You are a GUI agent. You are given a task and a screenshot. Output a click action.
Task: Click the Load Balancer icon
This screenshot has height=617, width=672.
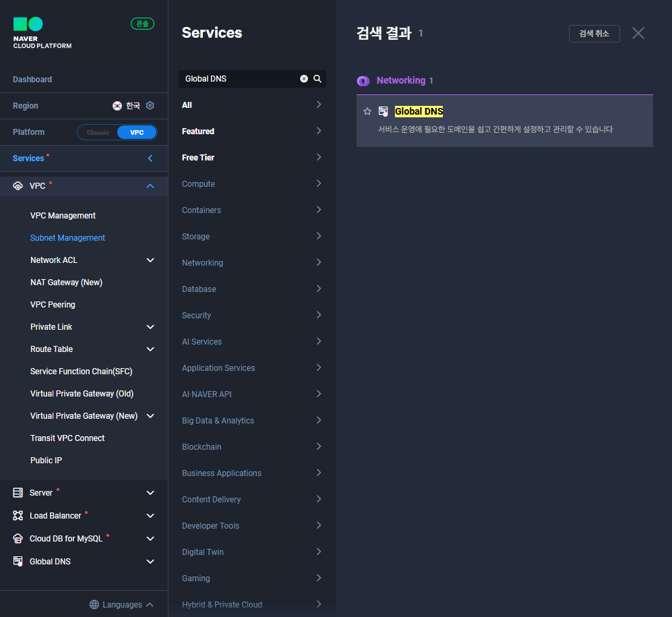tap(18, 516)
